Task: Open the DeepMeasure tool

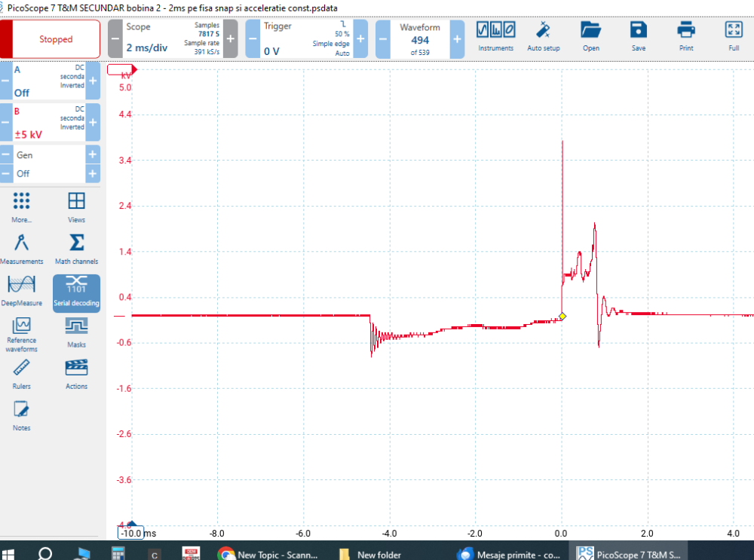Action: (21, 291)
